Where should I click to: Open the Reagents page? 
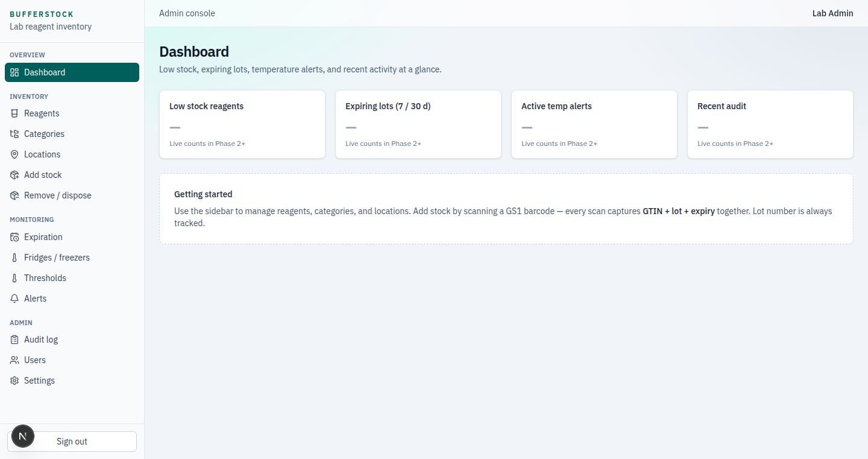pos(72,113)
